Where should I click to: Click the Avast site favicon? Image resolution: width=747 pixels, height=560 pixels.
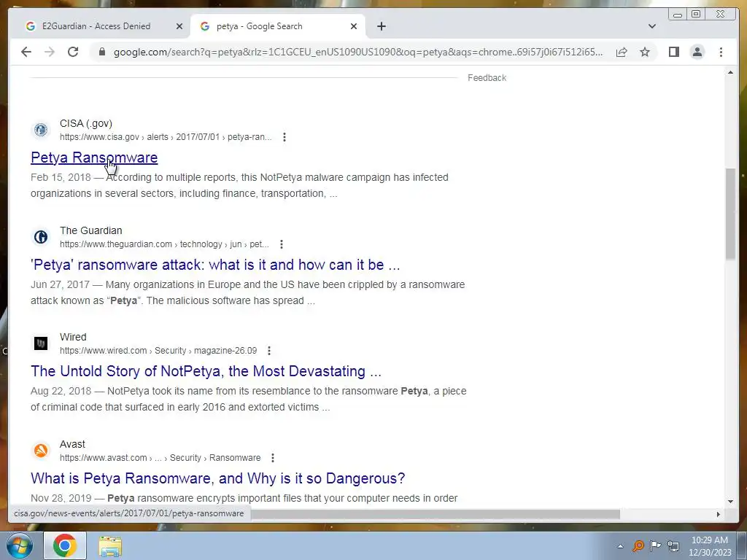click(x=41, y=451)
